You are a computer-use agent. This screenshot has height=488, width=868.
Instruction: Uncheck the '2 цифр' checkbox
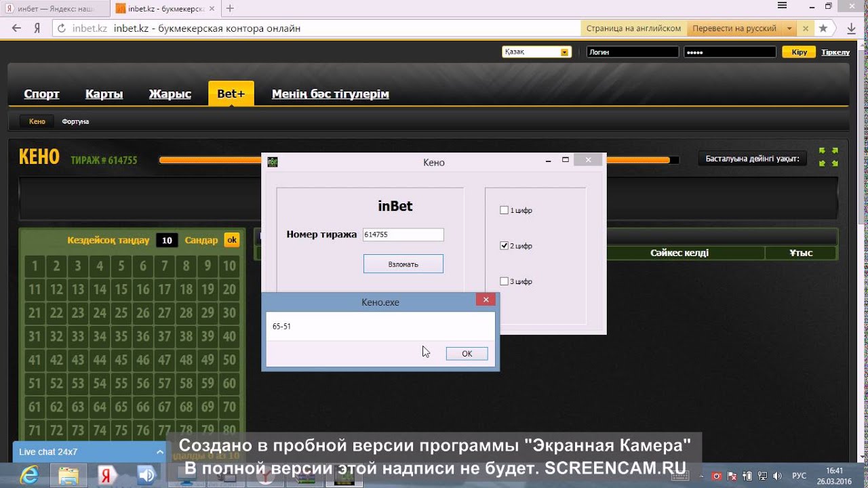504,245
